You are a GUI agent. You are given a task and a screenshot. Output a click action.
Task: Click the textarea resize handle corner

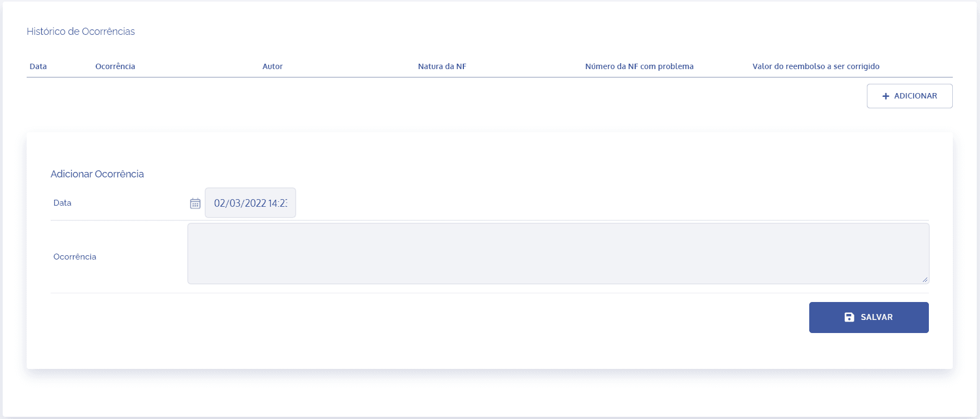click(925, 280)
